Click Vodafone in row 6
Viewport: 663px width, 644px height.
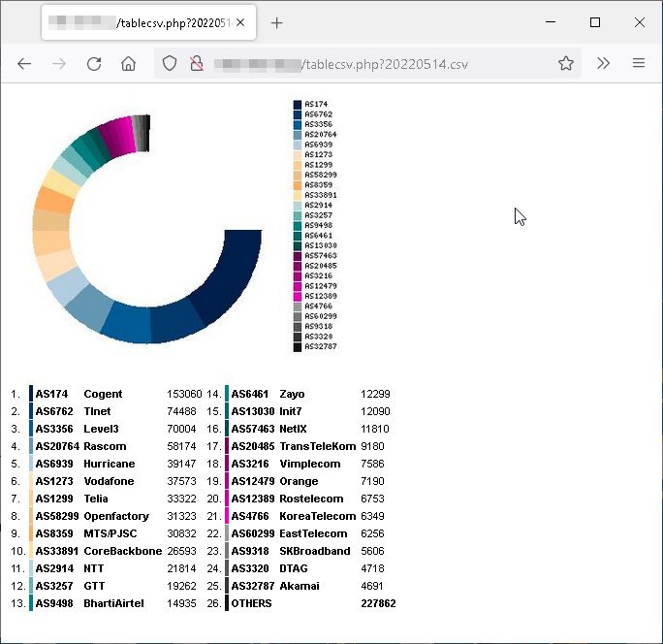point(109,481)
